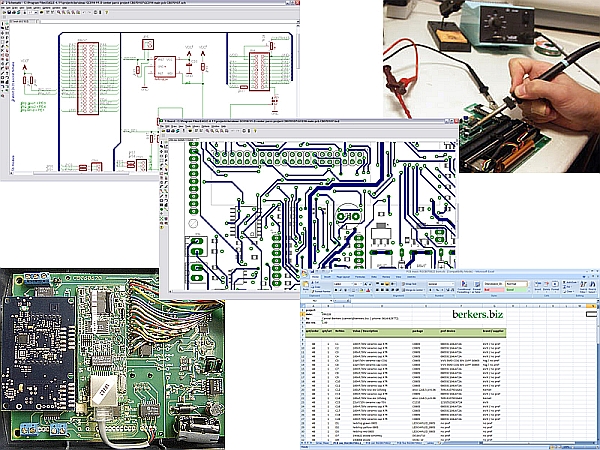Open the font size dropdown in Excel

(x=361, y=284)
